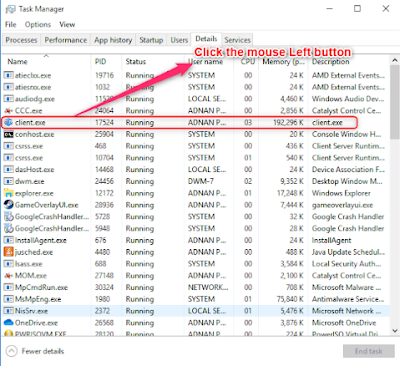Click the explorer.exe folder icon
This screenshot has height=366, width=400.
8,193
